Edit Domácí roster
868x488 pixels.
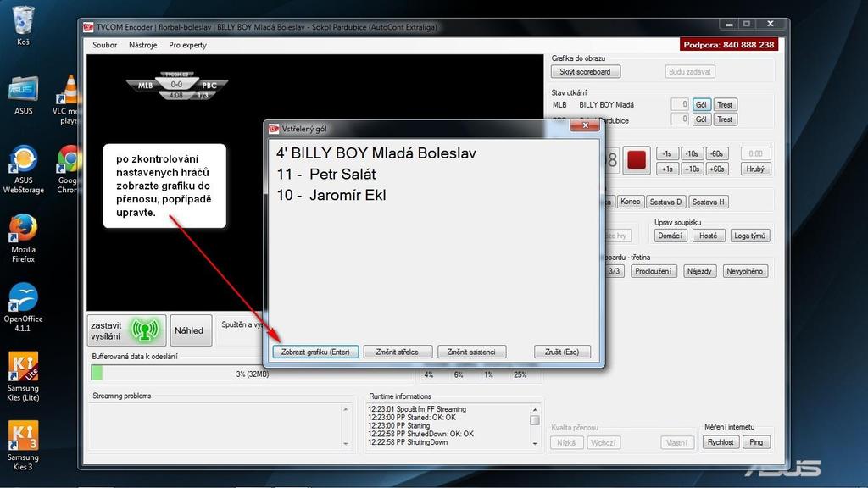pyautogui.click(x=670, y=236)
